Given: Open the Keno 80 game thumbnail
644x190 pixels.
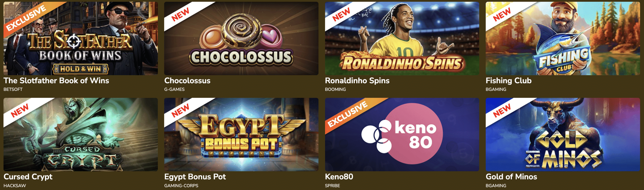Looking at the screenshot, I should (x=402, y=135).
